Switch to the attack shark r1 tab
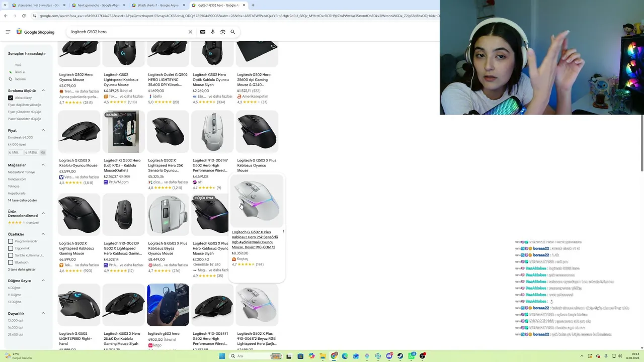Screen dimensions: 644x362 click(x=158, y=5)
